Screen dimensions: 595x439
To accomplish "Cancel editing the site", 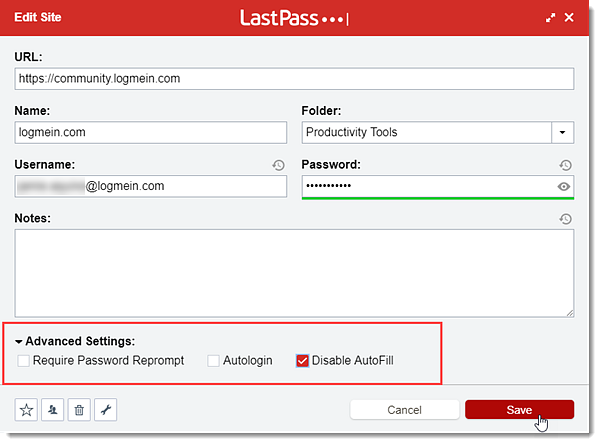I will click(405, 409).
